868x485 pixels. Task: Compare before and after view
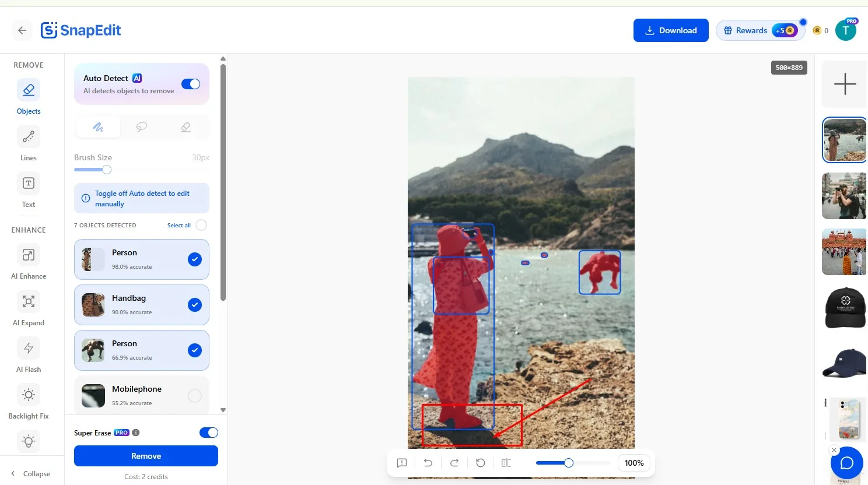point(506,463)
